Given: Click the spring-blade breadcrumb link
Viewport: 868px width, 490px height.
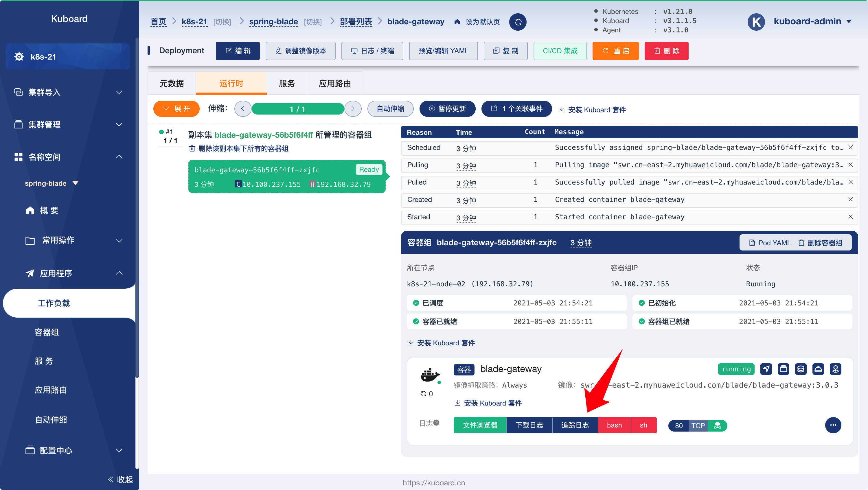Looking at the screenshot, I should point(273,22).
